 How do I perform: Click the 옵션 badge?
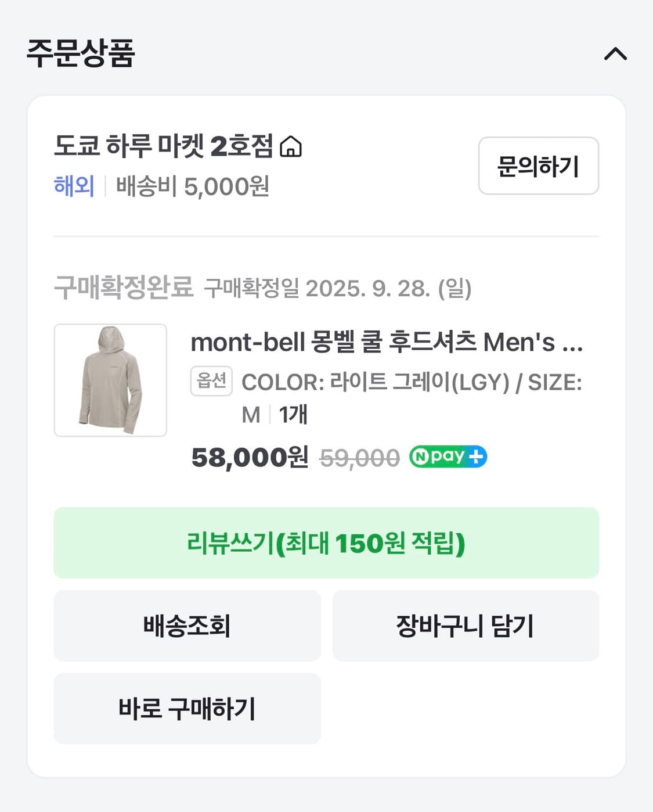pos(211,381)
